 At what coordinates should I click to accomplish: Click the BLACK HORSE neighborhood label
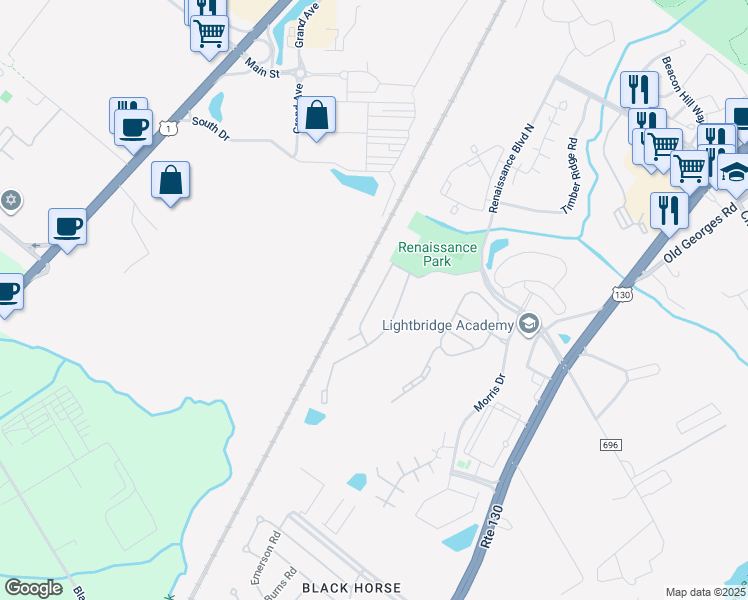click(352, 588)
